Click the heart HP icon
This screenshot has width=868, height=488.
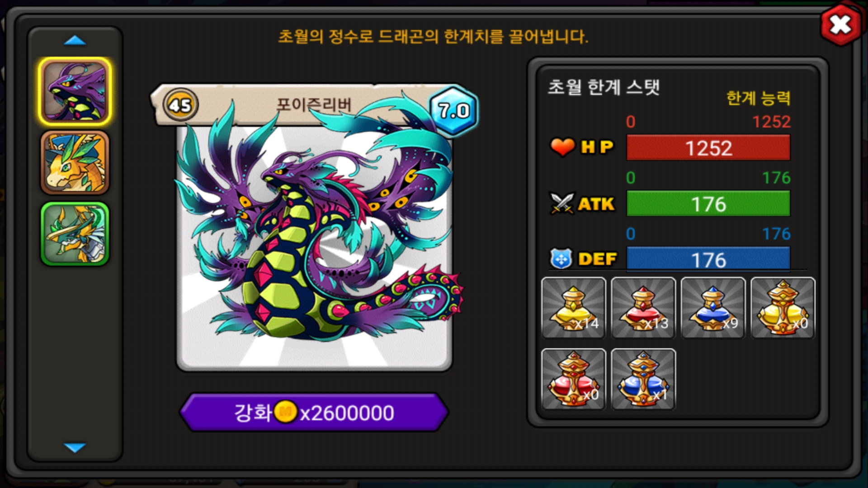562,147
